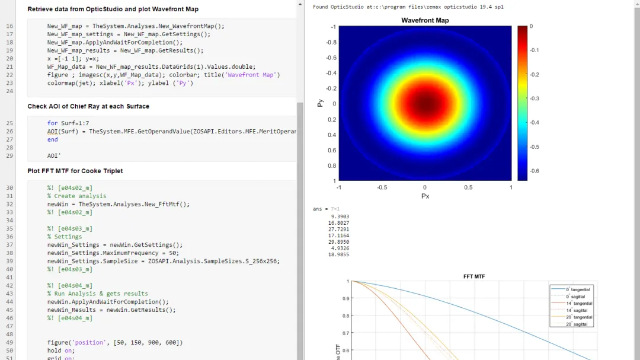
Task: Click 'Found OpticStudio at' output message
Action: tap(408, 7)
